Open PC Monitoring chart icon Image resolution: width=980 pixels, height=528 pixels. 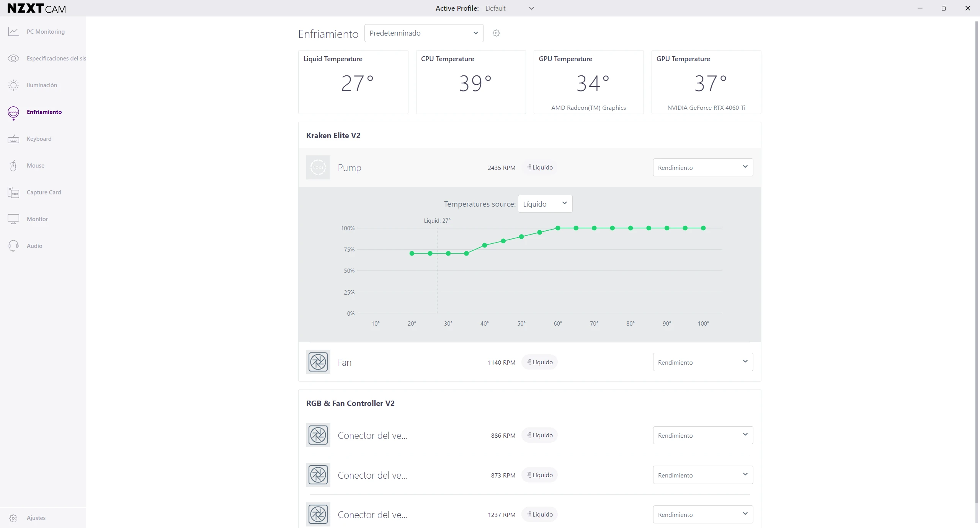click(x=13, y=32)
